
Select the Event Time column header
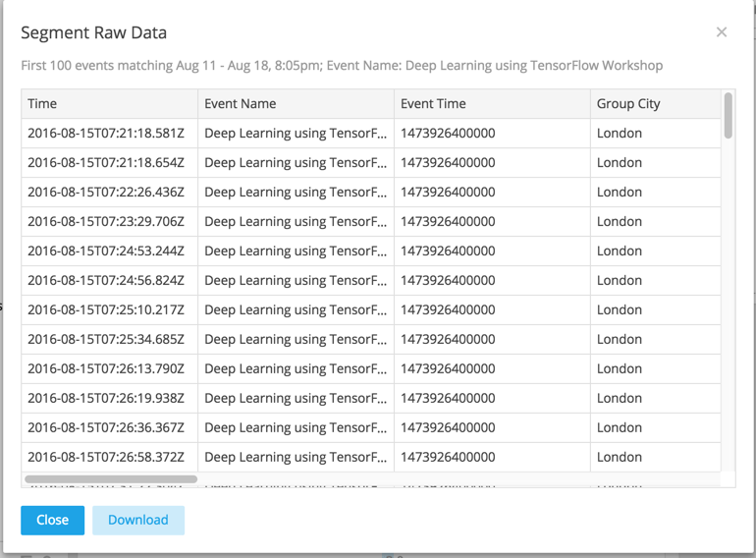click(492, 103)
